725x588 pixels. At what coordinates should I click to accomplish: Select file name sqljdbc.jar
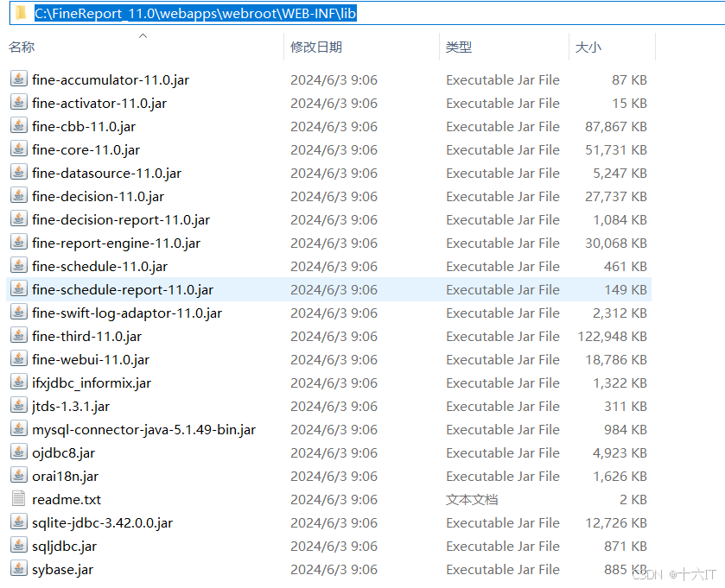tap(64, 547)
